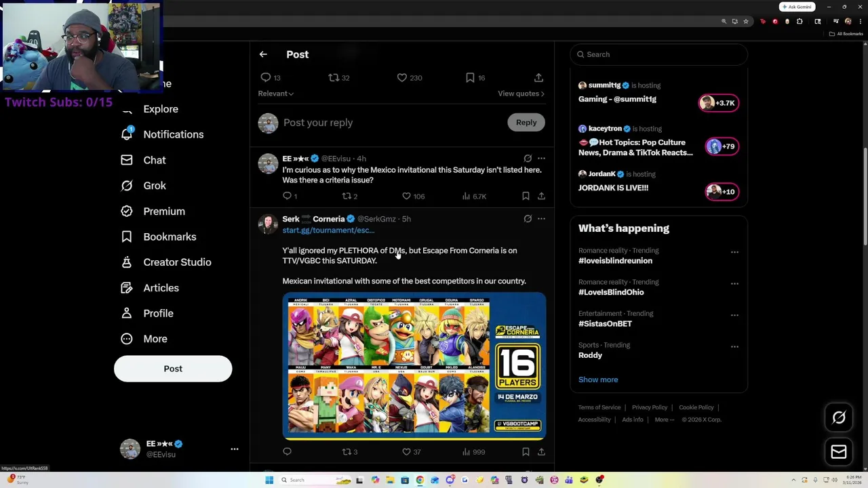
Task: Bookmark Serk's Escape From Corneria post
Action: click(526, 451)
